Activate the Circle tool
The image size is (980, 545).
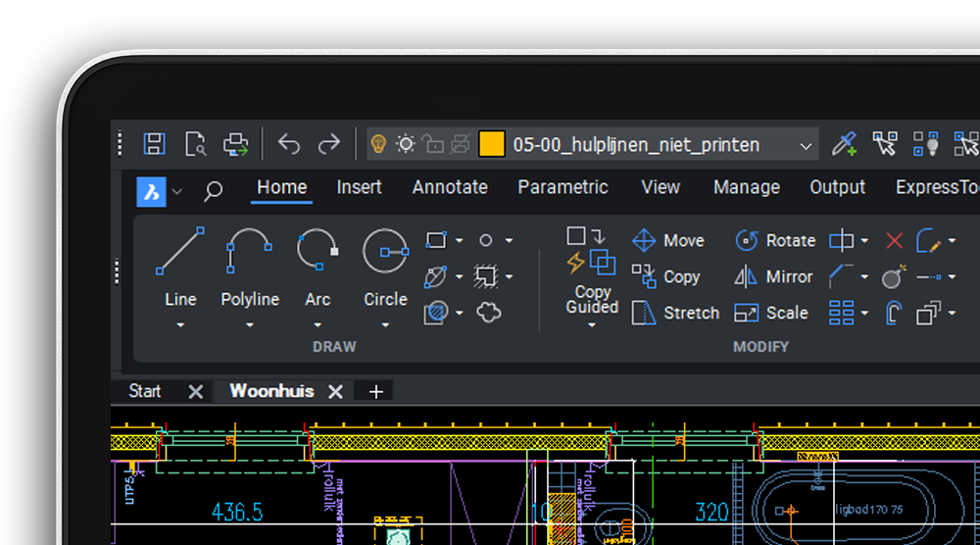coord(385,253)
